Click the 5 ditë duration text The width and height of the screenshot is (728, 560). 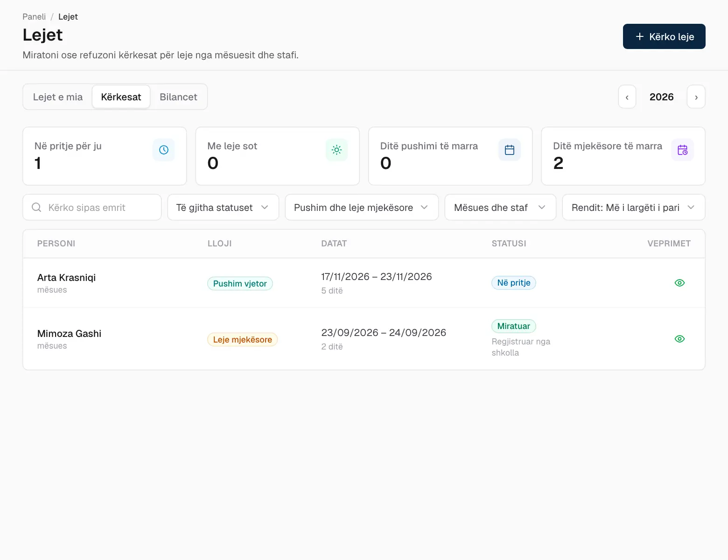pyautogui.click(x=332, y=291)
